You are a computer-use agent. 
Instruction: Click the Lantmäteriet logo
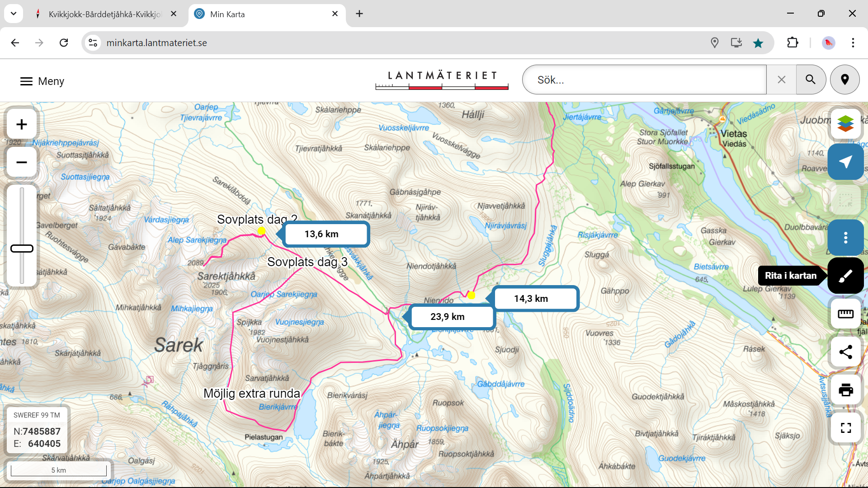pyautogui.click(x=442, y=80)
